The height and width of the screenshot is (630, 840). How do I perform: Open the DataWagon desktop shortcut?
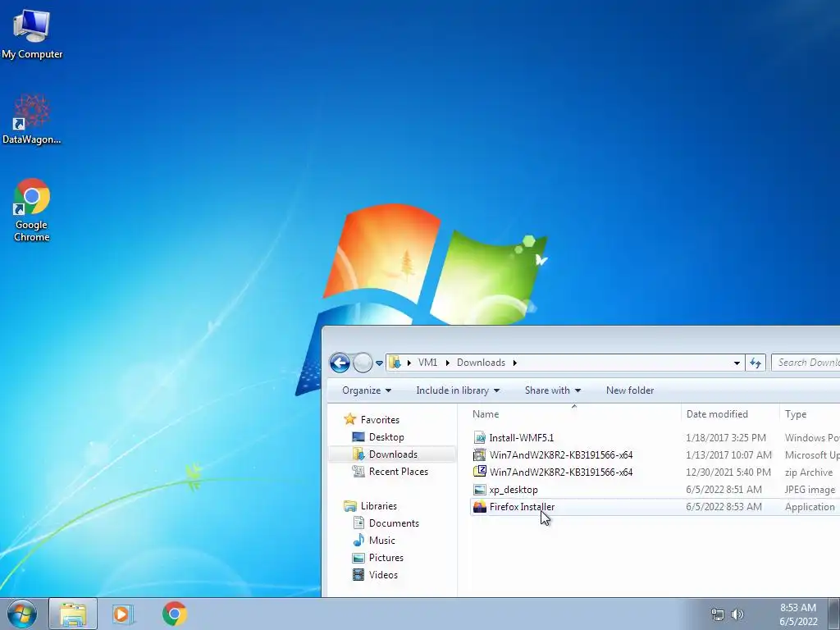[32, 120]
